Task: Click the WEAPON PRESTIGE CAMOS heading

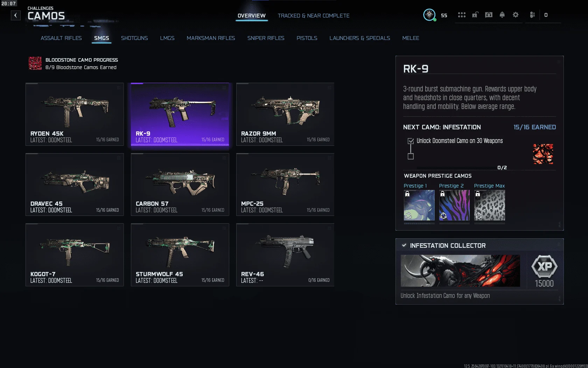Action: click(437, 176)
